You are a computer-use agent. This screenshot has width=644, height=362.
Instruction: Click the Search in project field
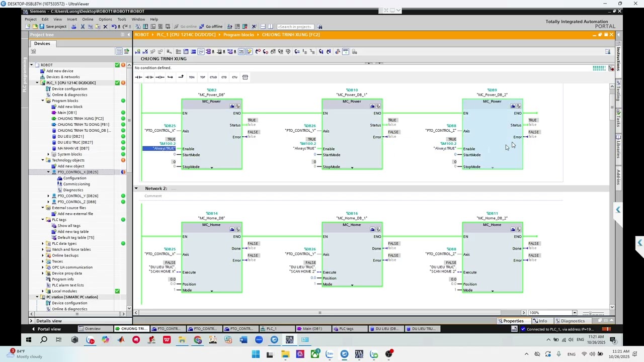click(295, 27)
